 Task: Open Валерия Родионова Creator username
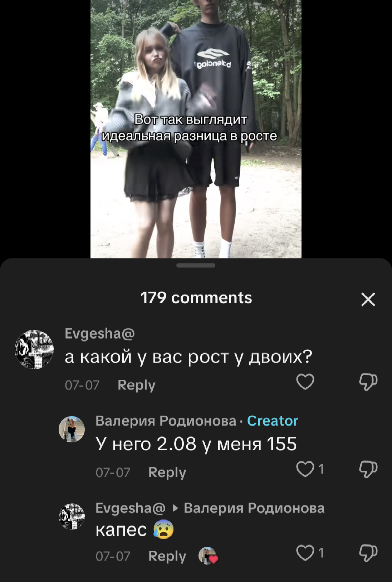coord(166,421)
